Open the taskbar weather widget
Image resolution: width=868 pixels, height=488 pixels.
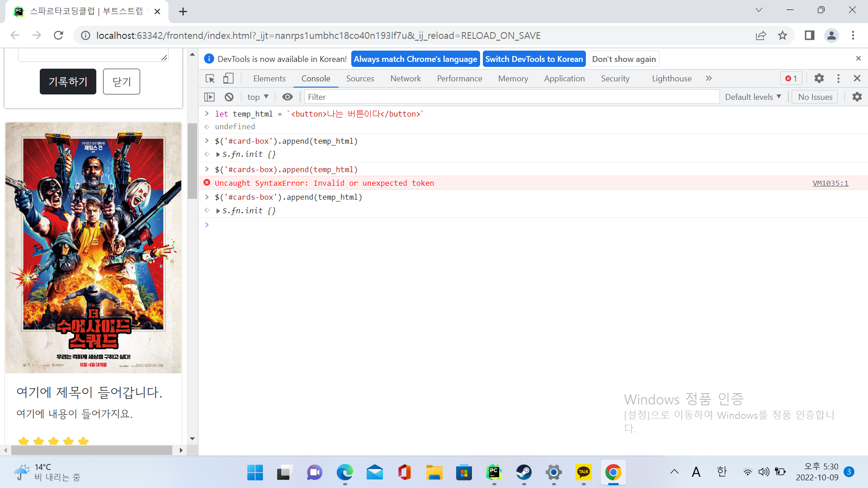47,472
